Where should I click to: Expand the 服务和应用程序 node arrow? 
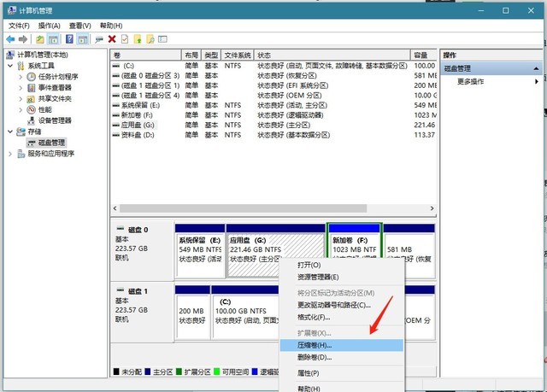10,154
